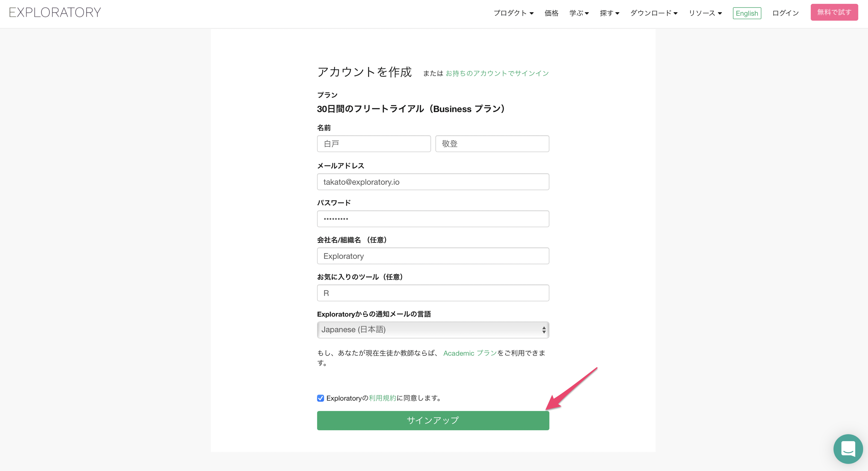Toggle the terms of service agreement checkbox

tap(321, 398)
